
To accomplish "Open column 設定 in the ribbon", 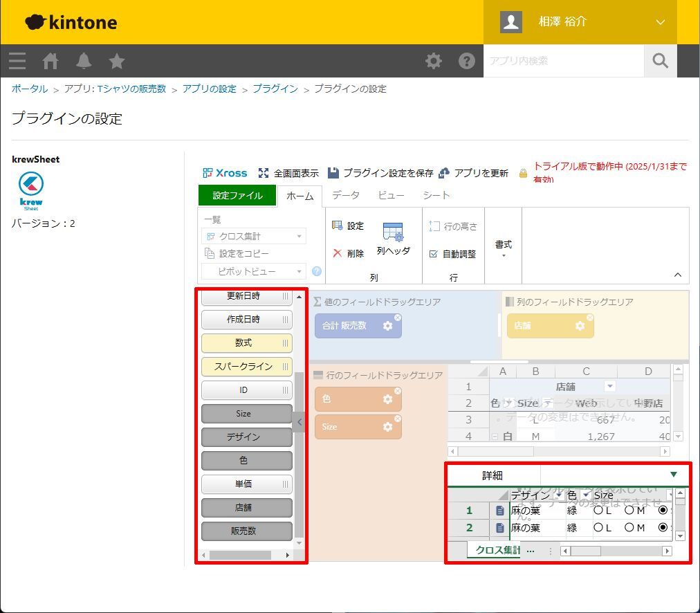I will point(348,226).
